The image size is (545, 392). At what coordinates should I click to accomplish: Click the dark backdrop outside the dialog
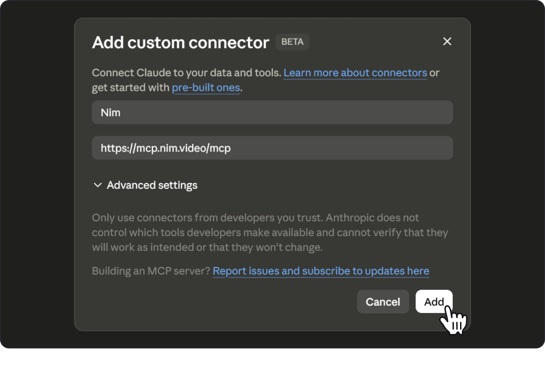pyautogui.click(x=36, y=181)
